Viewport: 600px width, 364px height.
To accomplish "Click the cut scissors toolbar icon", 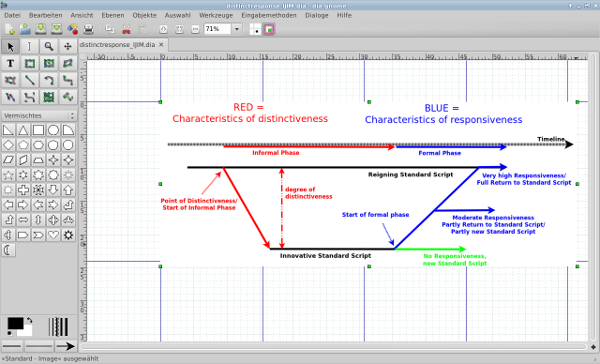I will coord(126,29).
